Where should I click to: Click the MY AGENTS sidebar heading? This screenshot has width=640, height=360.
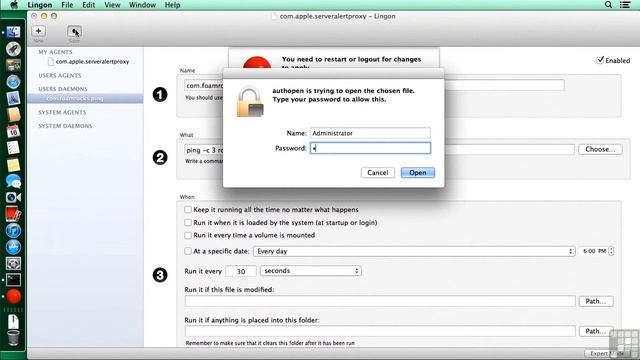click(x=55, y=52)
